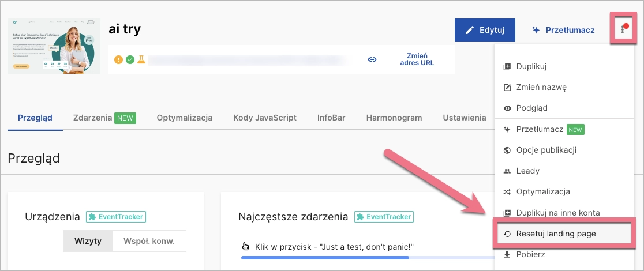
Task: Click the ai try page title
Action: 125,29
